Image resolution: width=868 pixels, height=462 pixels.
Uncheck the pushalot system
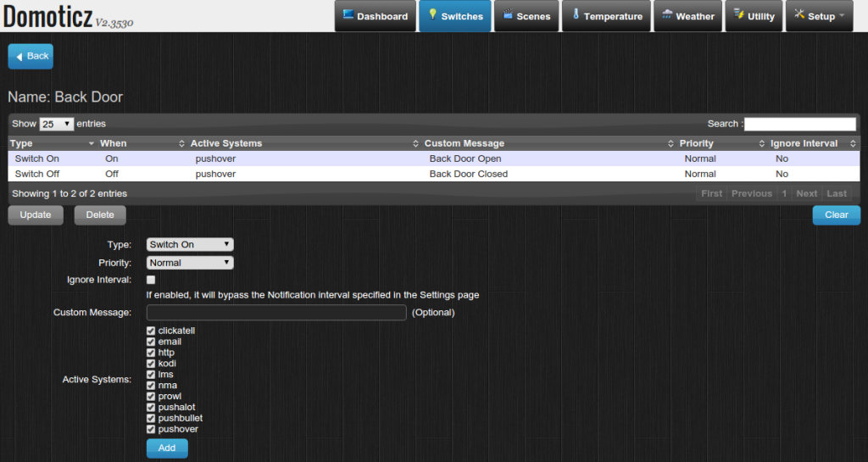151,407
